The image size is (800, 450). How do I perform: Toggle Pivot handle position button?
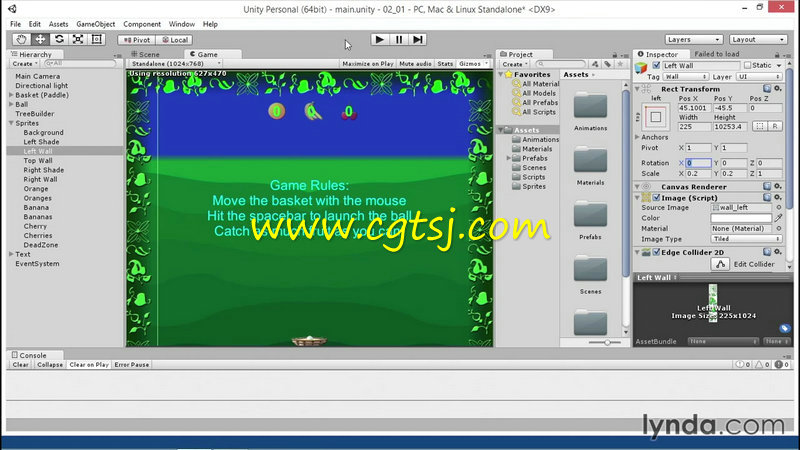click(x=137, y=40)
